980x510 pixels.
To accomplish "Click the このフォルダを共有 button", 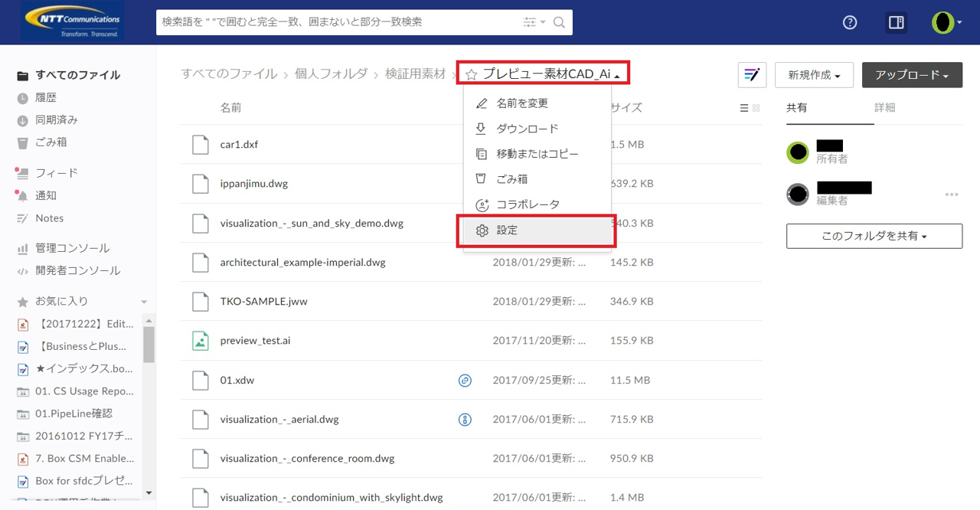I will 874,237.
